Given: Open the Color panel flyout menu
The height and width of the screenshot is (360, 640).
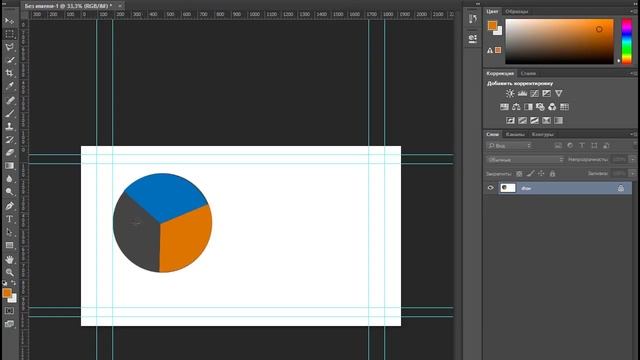Looking at the screenshot, I should (633, 11).
